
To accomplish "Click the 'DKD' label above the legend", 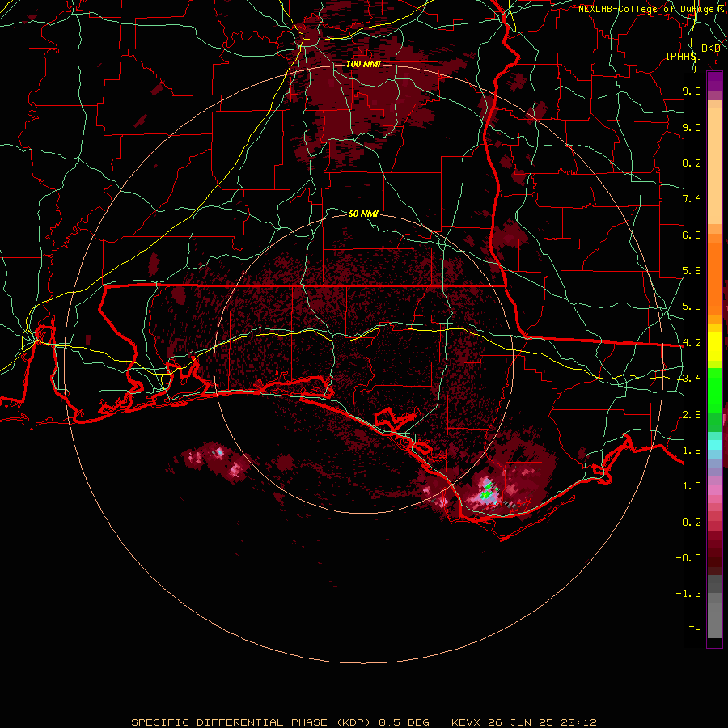I will [710, 49].
